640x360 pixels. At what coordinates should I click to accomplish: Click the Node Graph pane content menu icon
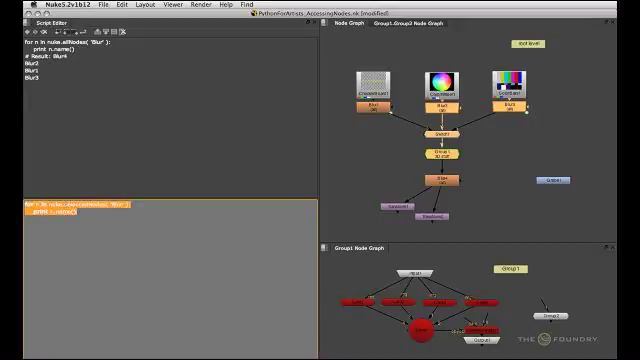click(x=324, y=23)
